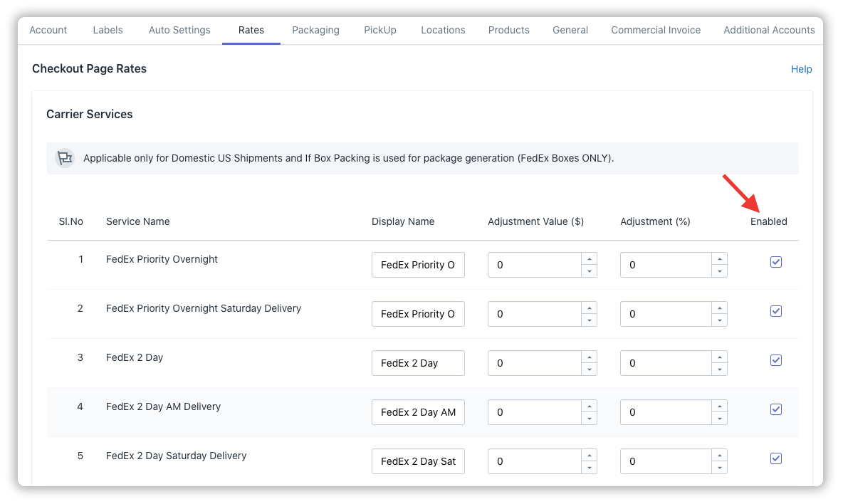
Task: Click adjustment (%) field for FedEx 2 Day Saturday Delivery
Action: click(x=666, y=461)
